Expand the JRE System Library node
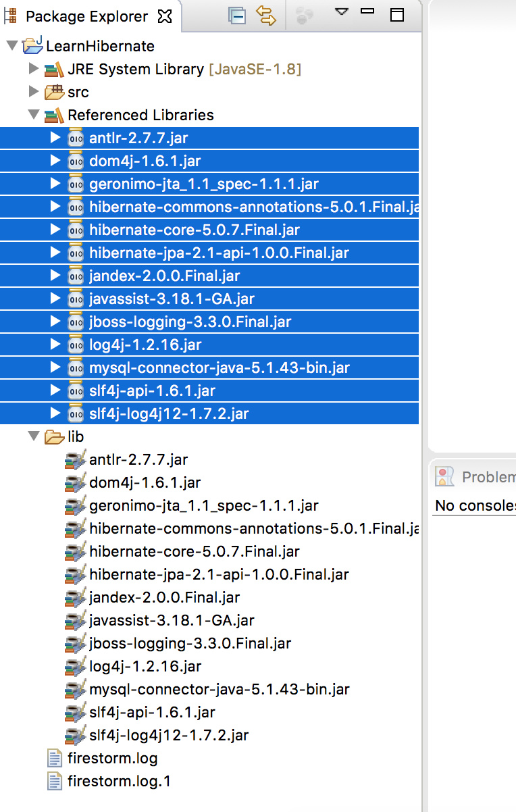Image resolution: width=516 pixels, height=812 pixels. [x=33, y=69]
